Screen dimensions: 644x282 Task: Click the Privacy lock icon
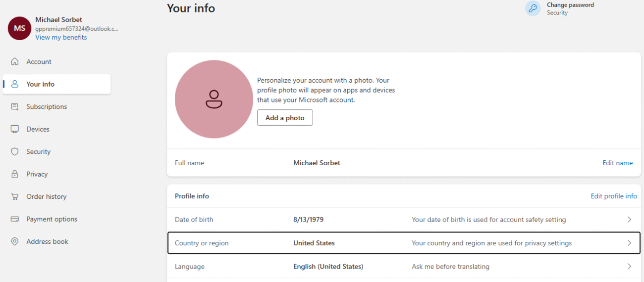tap(15, 174)
